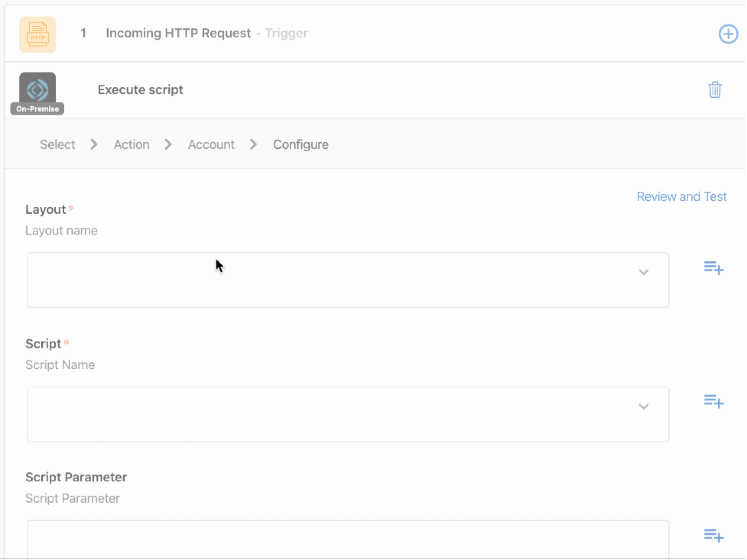Click the Account step in breadcrumb

(211, 144)
